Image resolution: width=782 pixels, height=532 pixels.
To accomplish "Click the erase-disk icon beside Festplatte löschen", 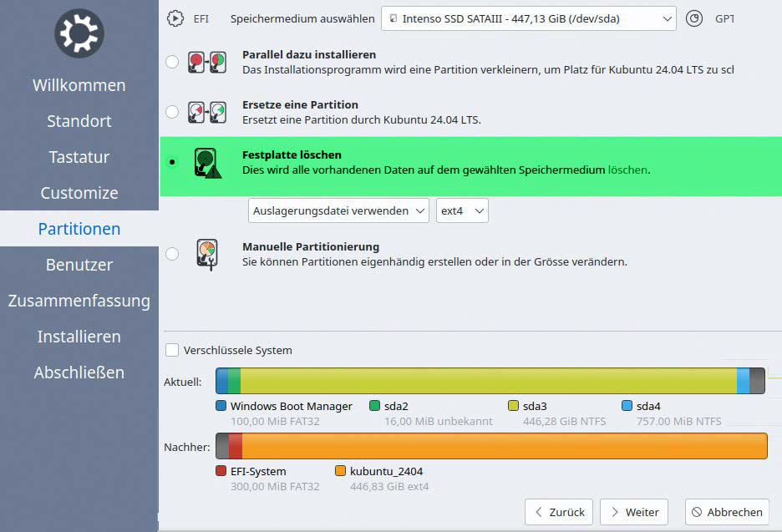I will tap(207, 163).
